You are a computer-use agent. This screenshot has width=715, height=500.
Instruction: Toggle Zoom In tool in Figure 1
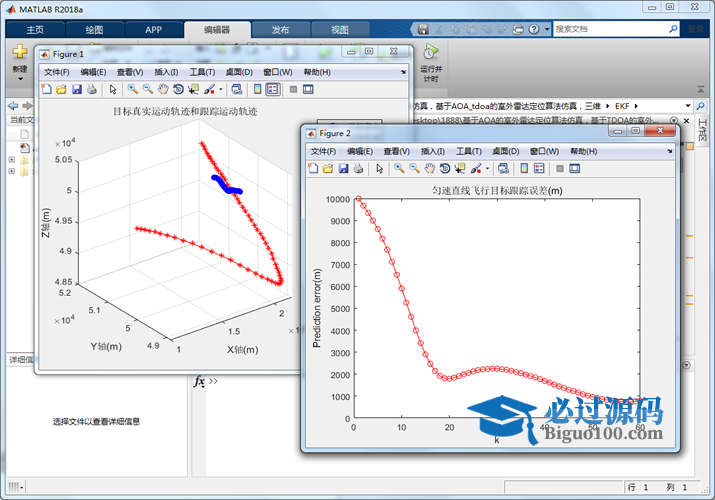(133, 89)
